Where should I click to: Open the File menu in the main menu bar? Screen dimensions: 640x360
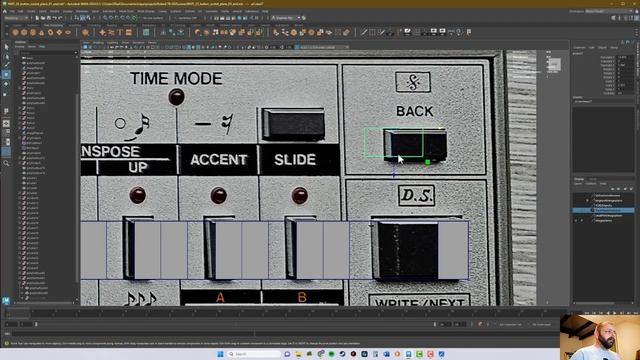(x=12, y=11)
